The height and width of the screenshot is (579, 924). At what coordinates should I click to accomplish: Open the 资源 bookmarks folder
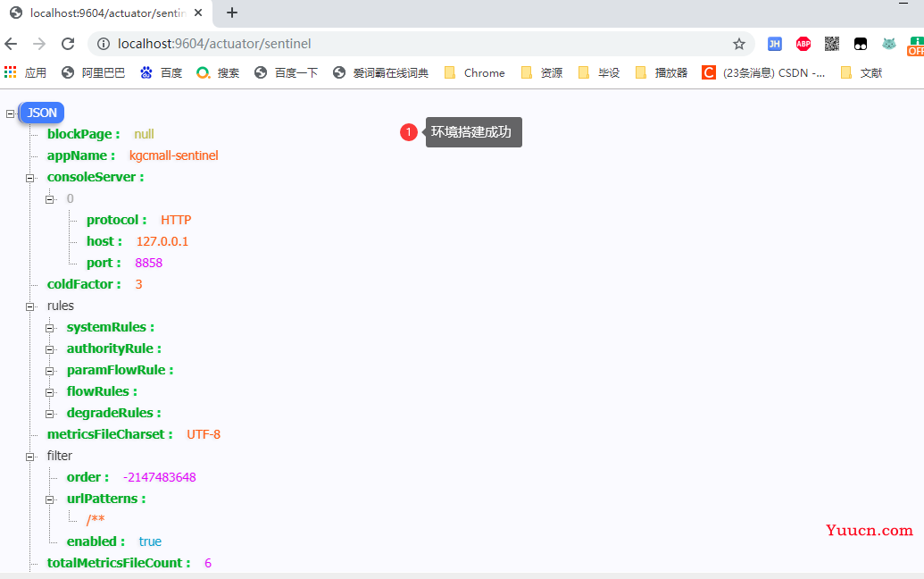[542, 72]
